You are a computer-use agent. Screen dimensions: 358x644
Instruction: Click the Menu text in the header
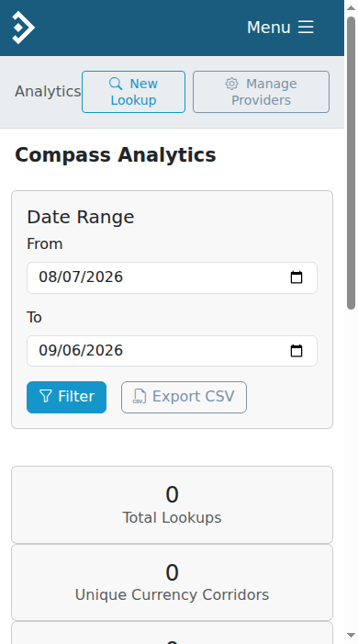point(268,28)
